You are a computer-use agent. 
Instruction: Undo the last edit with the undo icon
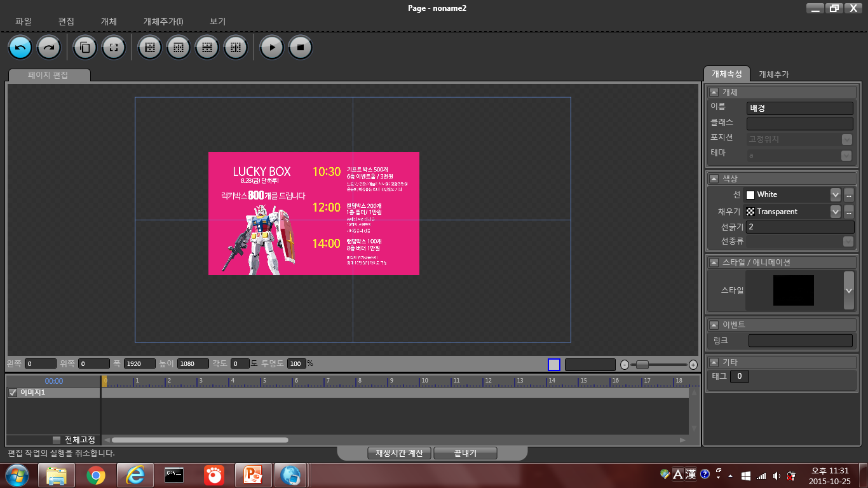20,47
